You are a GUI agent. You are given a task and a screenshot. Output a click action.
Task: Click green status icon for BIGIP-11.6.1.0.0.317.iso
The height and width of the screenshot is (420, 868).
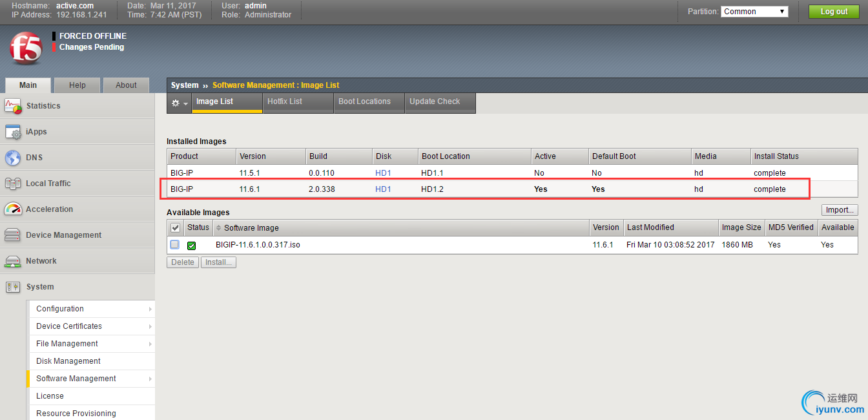coord(192,246)
